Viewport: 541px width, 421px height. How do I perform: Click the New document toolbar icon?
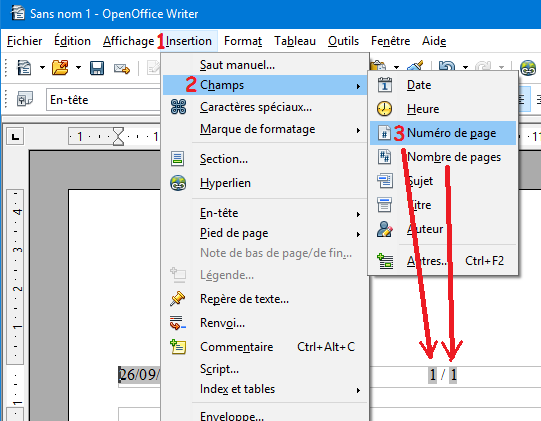pos(24,67)
